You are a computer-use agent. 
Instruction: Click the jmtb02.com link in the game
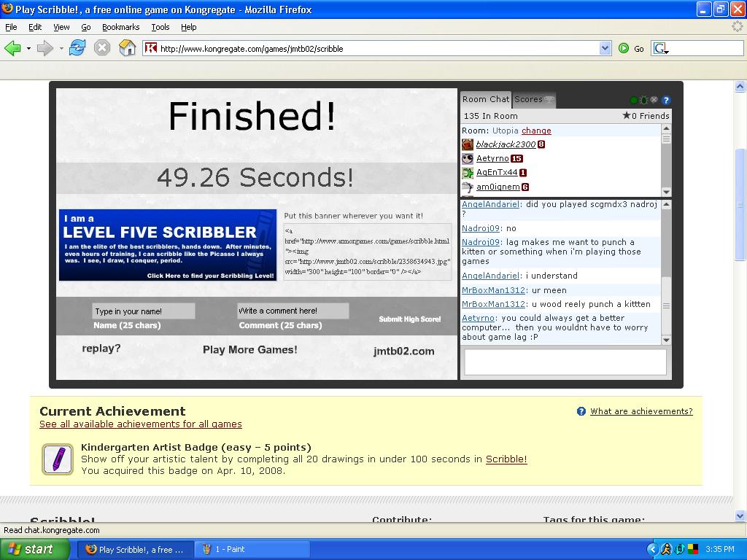(x=403, y=351)
